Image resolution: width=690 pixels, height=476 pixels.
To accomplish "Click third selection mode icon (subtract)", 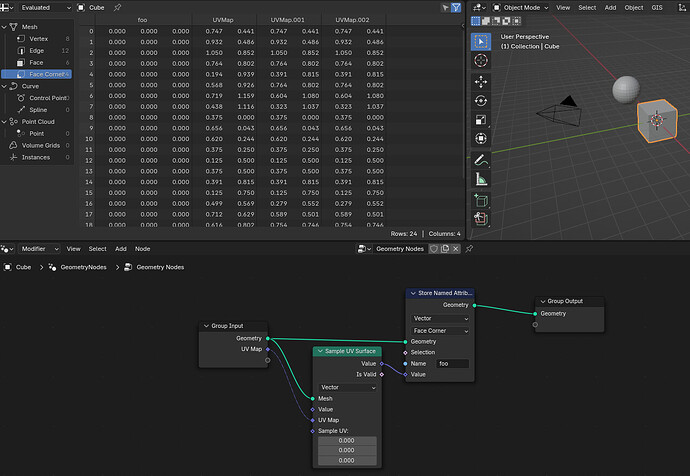I will point(496,21).
